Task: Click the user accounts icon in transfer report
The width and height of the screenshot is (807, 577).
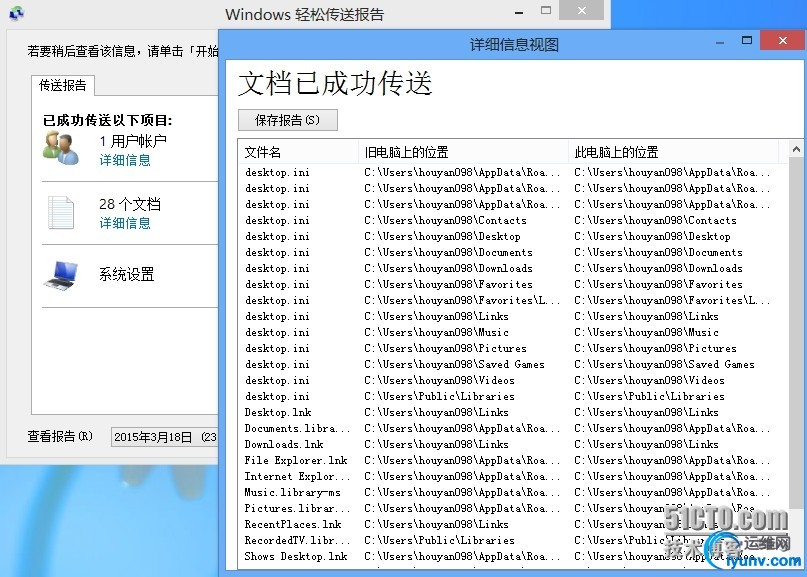Action: pos(61,148)
